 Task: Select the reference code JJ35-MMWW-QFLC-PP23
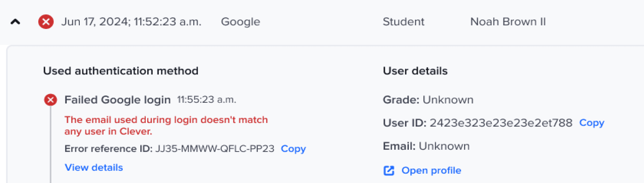(215, 149)
